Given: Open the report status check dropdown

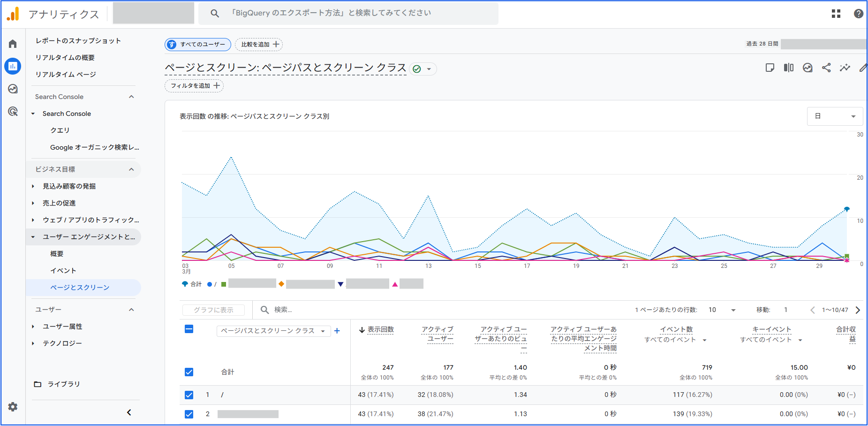Looking at the screenshot, I should 423,69.
